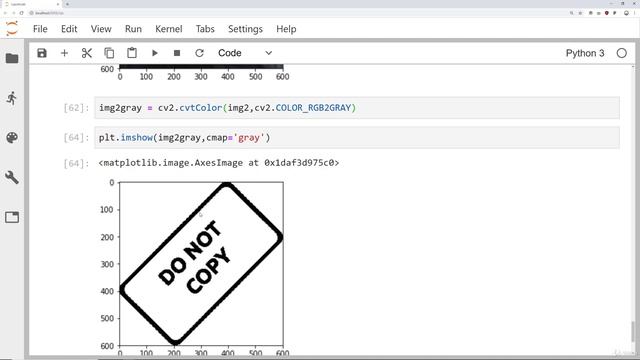
Task: Click into cell 64 plt.imshow code
Action: (357, 138)
